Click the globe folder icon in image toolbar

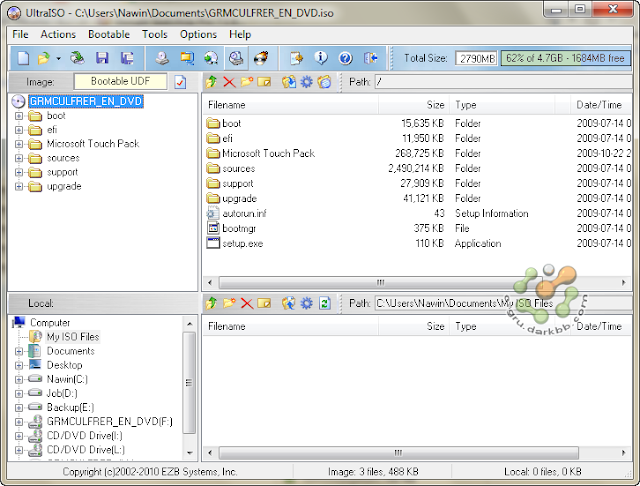324,82
